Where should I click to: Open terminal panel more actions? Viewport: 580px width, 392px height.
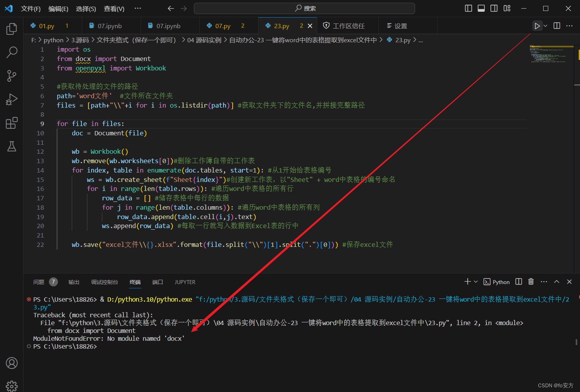point(544,282)
